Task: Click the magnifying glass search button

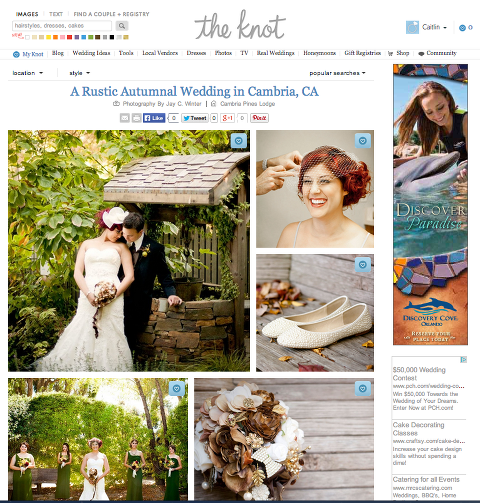Action: click(x=122, y=26)
